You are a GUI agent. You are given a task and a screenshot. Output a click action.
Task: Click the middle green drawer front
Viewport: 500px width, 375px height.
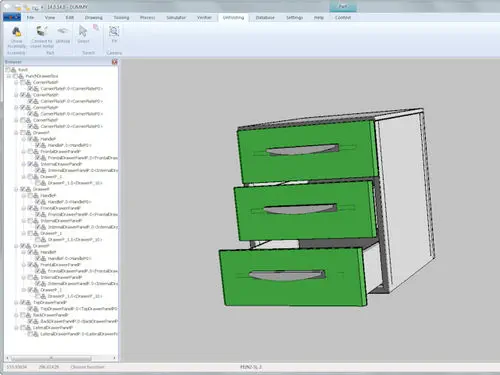[304, 210]
